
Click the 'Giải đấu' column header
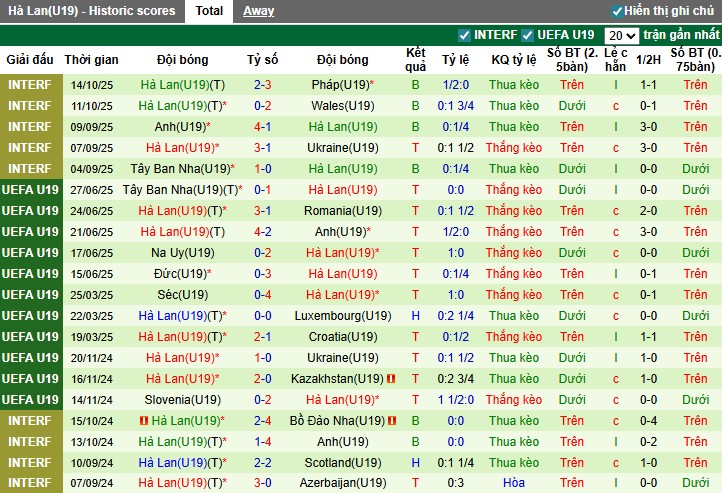click(30, 60)
